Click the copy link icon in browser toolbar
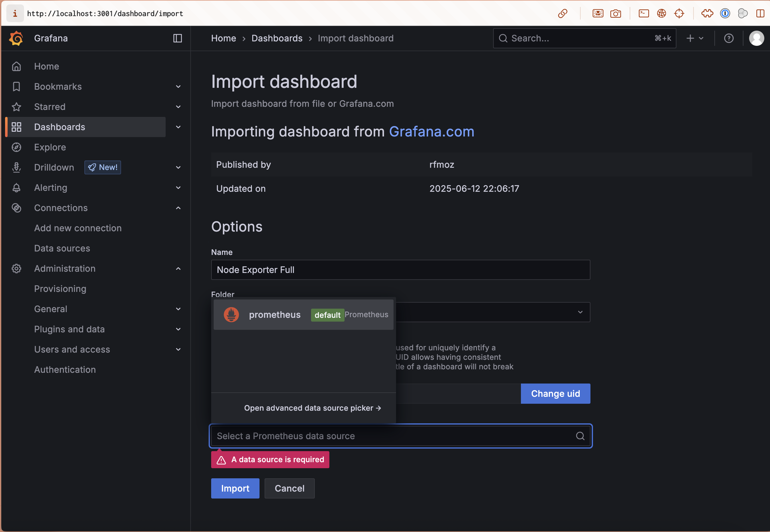The height and width of the screenshot is (532, 770). click(563, 13)
